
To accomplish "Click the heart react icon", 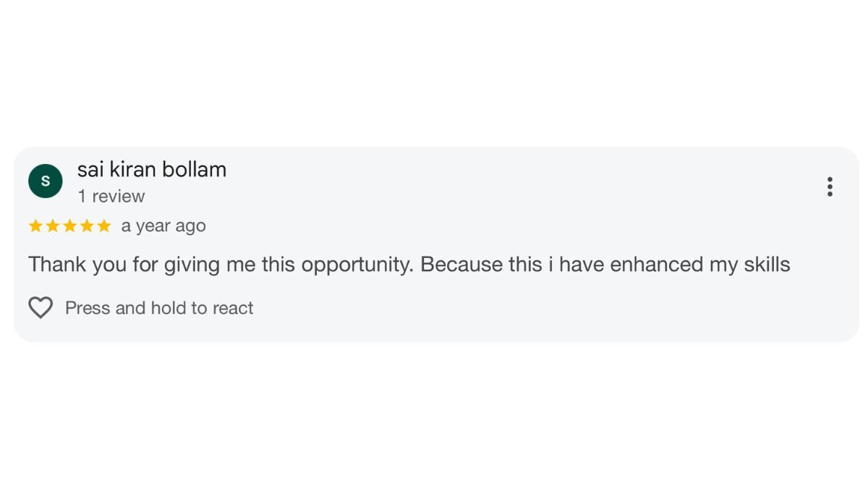I will point(41,308).
